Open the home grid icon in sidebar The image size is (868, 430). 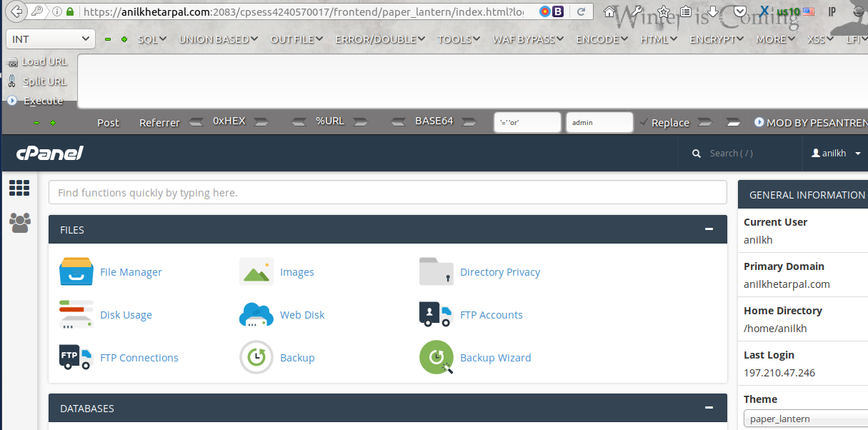pyautogui.click(x=19, y=188)
